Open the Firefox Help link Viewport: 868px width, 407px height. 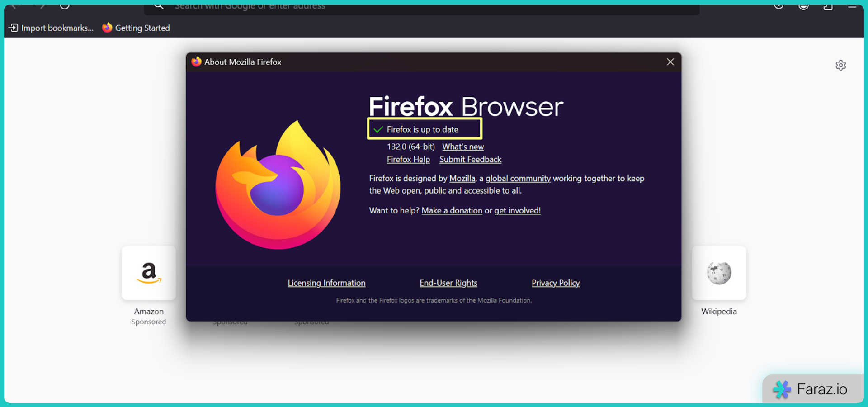pos(408,159)
